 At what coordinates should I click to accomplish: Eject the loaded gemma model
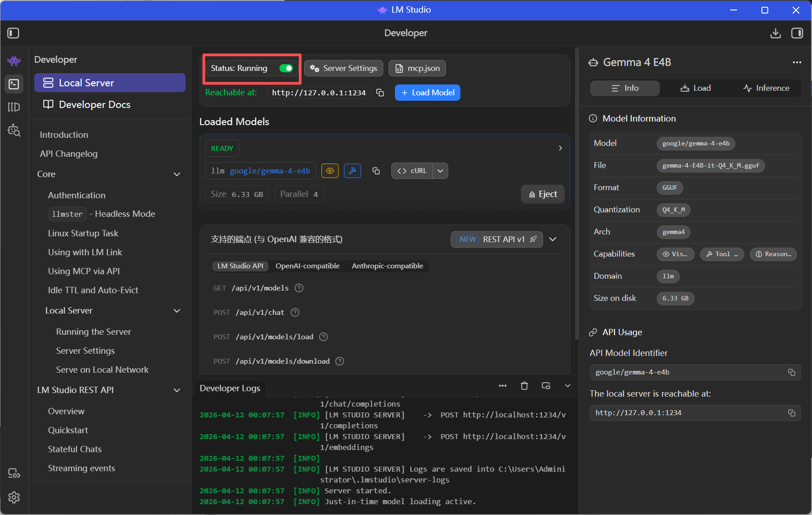[x=543, y=194]
